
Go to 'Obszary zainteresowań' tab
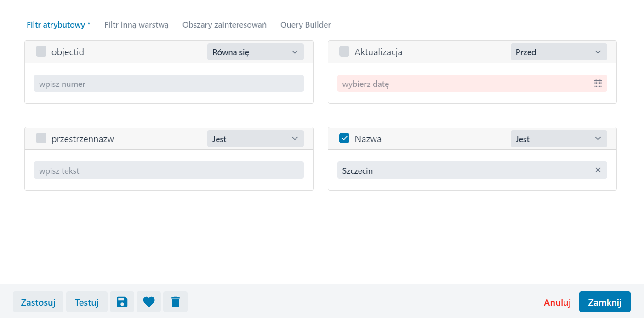tap(224, 25)
